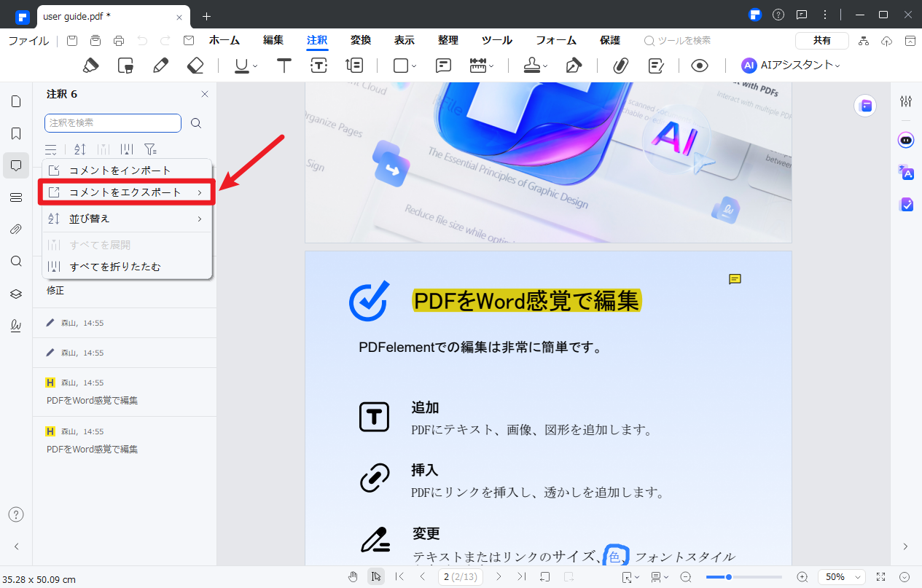The image size is (922, 588).
Task: Click the 注釈を検索 search field
Action: [x=112, y=123]
